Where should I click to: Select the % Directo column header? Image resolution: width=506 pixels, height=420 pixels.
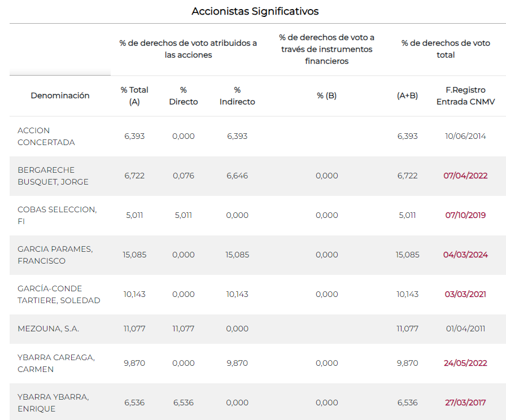pos(184,95)
